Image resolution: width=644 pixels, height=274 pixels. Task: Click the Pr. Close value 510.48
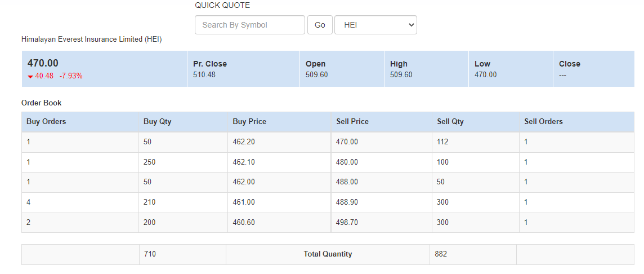click(x=204, y=75)
